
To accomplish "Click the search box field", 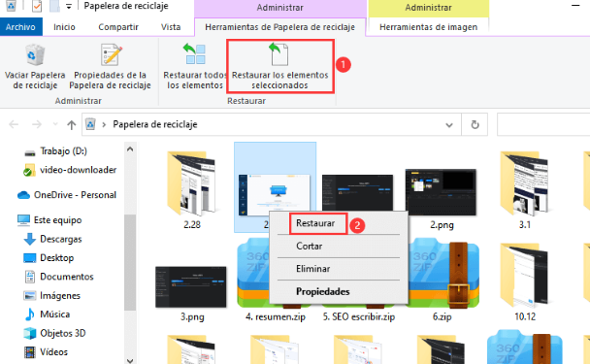I will (x=543, y=124).
